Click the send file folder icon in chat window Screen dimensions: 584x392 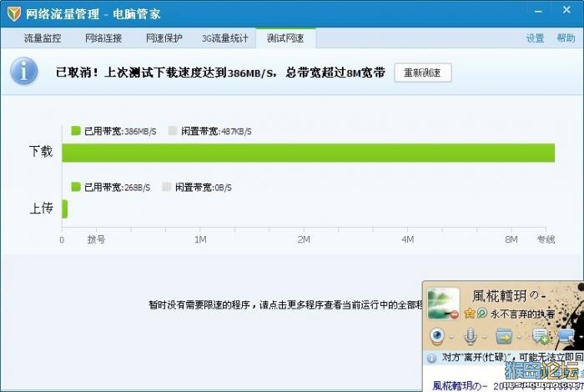coord(504,336)
